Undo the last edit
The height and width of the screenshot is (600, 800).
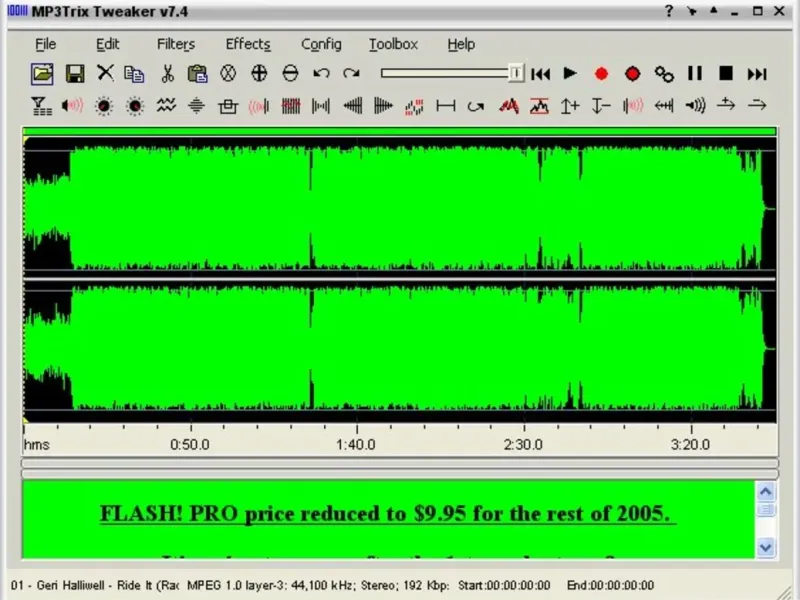point(321,73)
